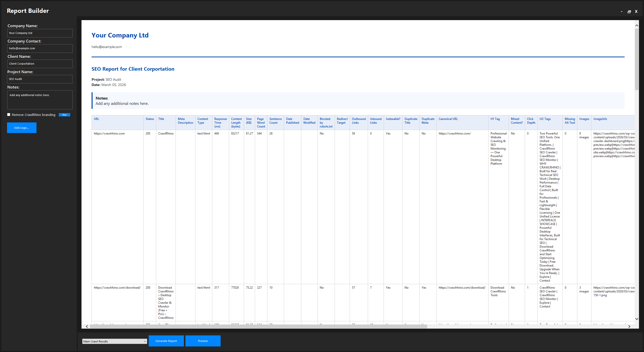
Task: Click the crawlrhino.com link in the table
Action: click(x=109, y=134)
